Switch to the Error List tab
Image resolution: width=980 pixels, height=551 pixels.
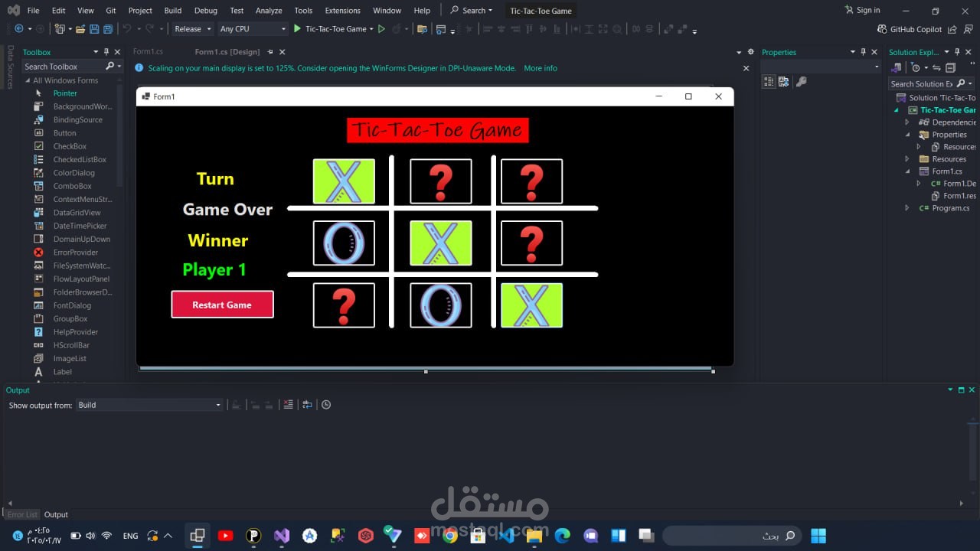tap(22, 514)
